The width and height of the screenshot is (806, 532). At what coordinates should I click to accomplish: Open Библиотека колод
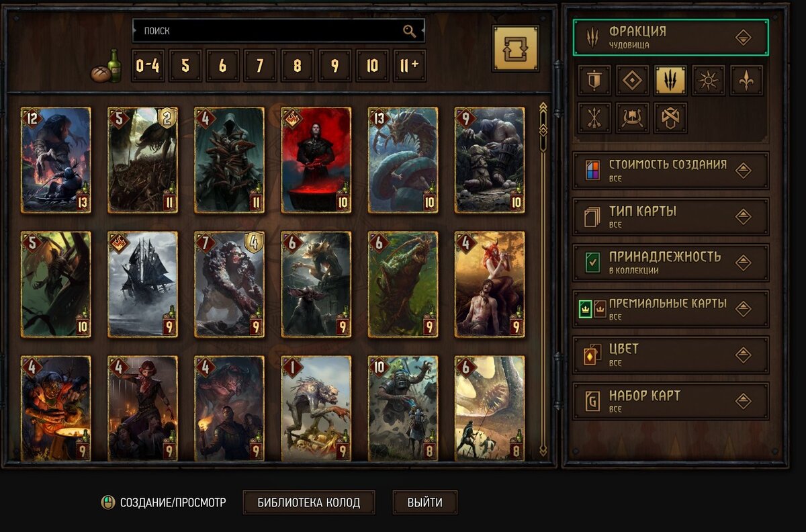pyautogui.click(x=309, y=502)
